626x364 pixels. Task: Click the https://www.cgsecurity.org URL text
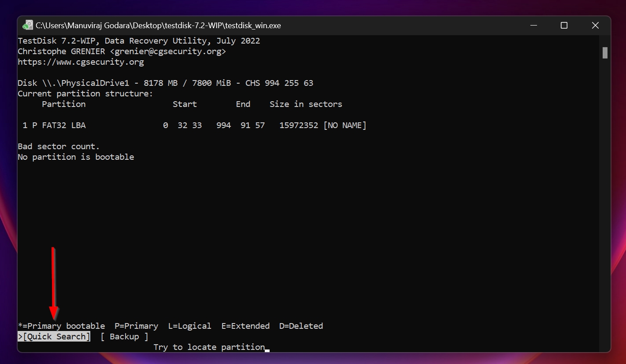[81, 62]
